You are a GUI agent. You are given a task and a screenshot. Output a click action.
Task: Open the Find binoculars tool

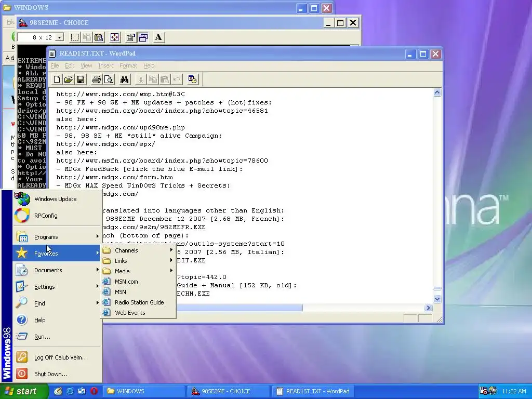click(125, 79)
